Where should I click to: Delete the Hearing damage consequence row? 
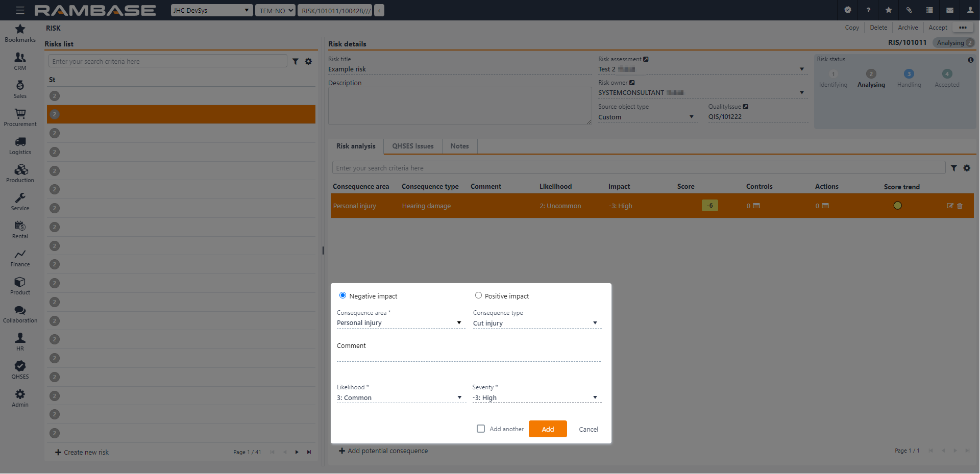[960, 206]
